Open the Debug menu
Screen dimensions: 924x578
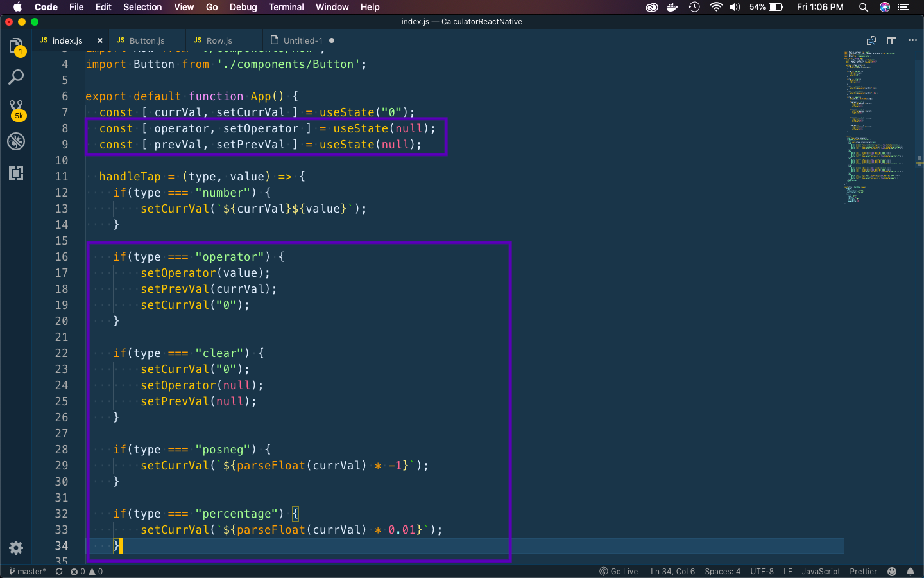tap(243, 7)
